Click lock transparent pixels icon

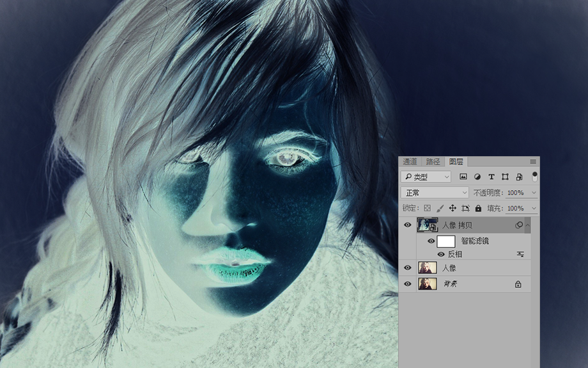pyautogui.click(x=427, y=209)
